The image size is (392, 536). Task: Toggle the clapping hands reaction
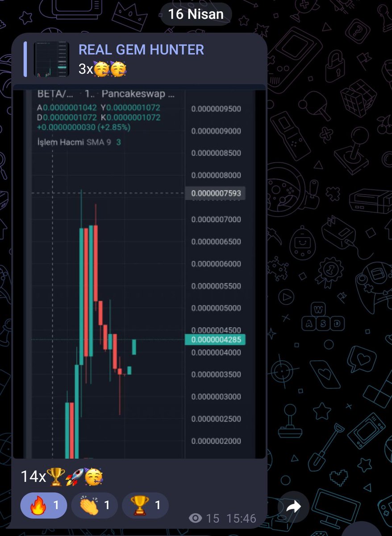94,504
